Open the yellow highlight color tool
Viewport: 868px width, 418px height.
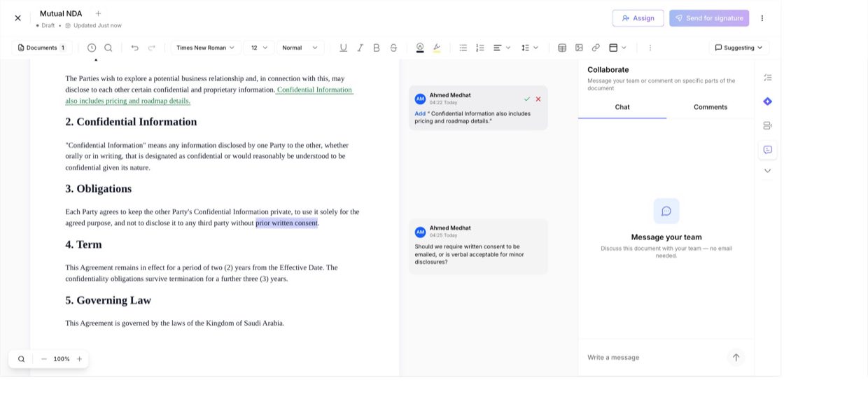point(437,48)
